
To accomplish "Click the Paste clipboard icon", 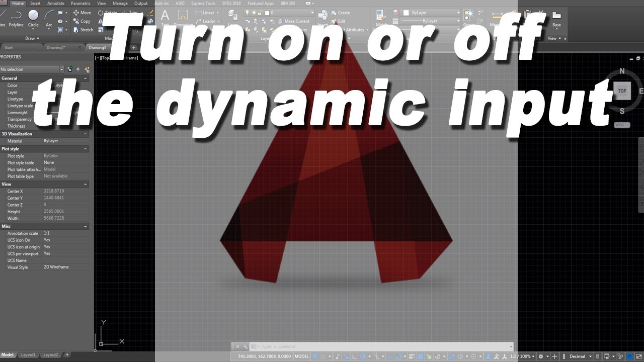I will click(527, 15).
